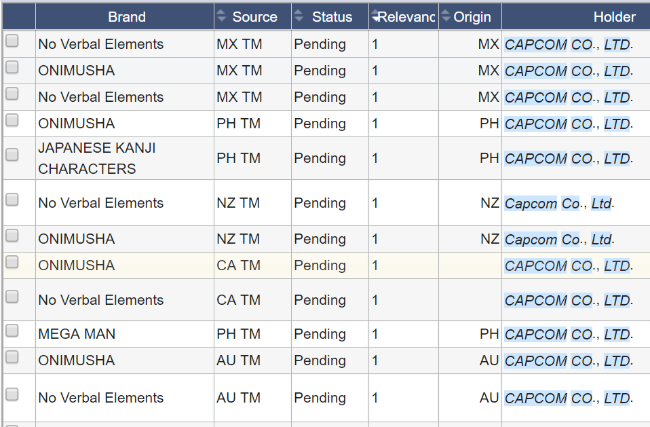Check the first MX TM row checkbox
The height and width of the screenshot is (427, 650).
tap(12, 42)
